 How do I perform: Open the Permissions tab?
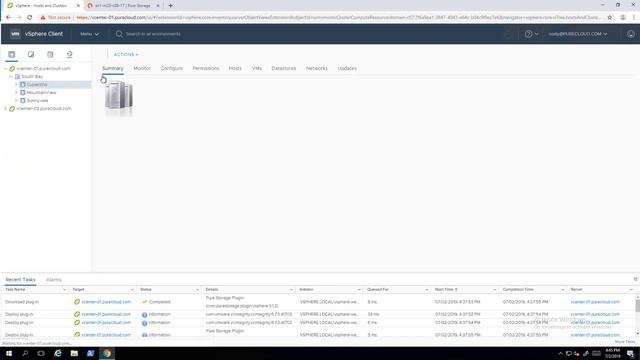pos(206,68)
